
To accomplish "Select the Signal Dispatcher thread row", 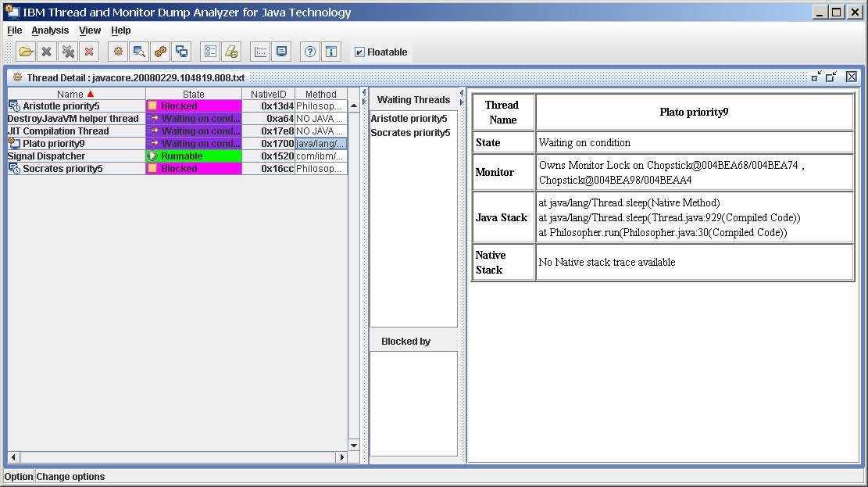I will 47,156.
